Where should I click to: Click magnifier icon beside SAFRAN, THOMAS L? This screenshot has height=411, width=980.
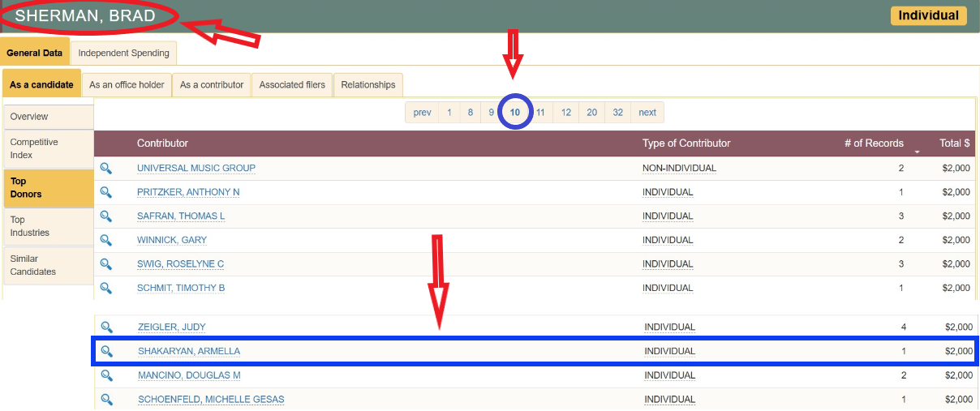(x=105, y=216)
